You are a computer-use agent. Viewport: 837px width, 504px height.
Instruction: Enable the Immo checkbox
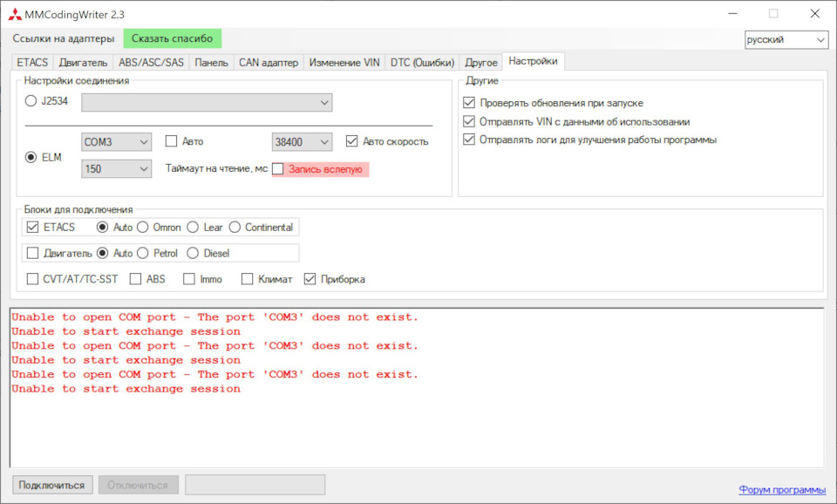[x=189, y=279]
